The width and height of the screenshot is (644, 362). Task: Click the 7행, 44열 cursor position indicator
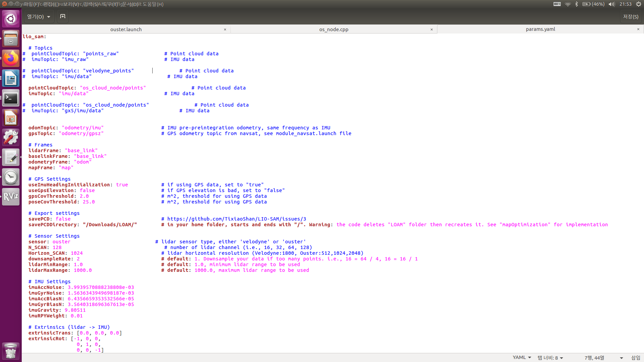click(594, 358)
